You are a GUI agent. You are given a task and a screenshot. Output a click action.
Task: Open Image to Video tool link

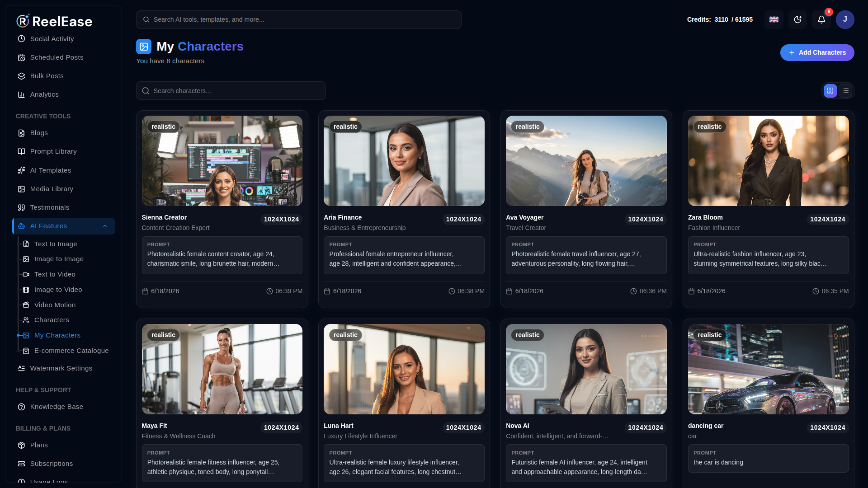(58, 290)
